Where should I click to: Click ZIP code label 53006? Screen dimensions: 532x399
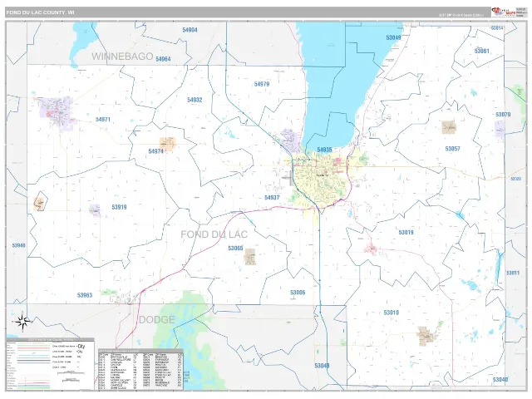298,293
